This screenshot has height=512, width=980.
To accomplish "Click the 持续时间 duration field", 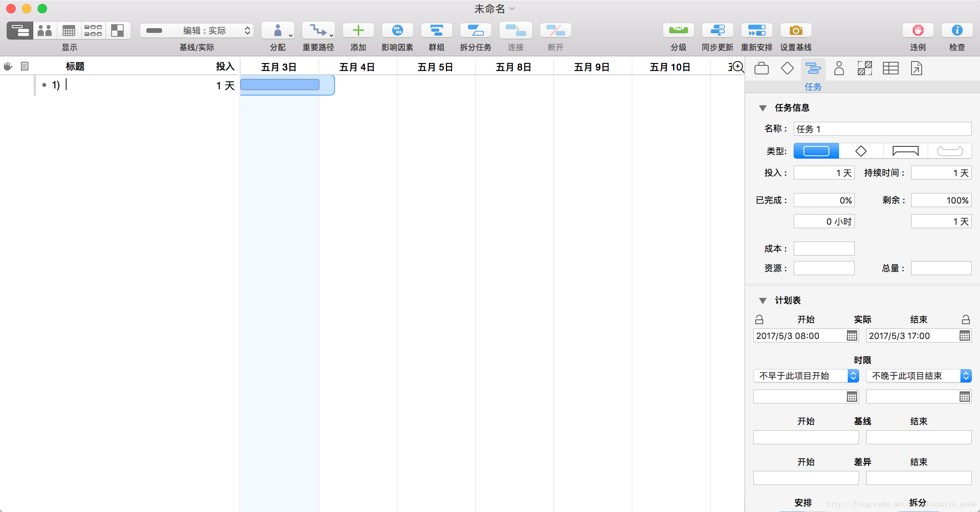I will click(x=941, y=173).
